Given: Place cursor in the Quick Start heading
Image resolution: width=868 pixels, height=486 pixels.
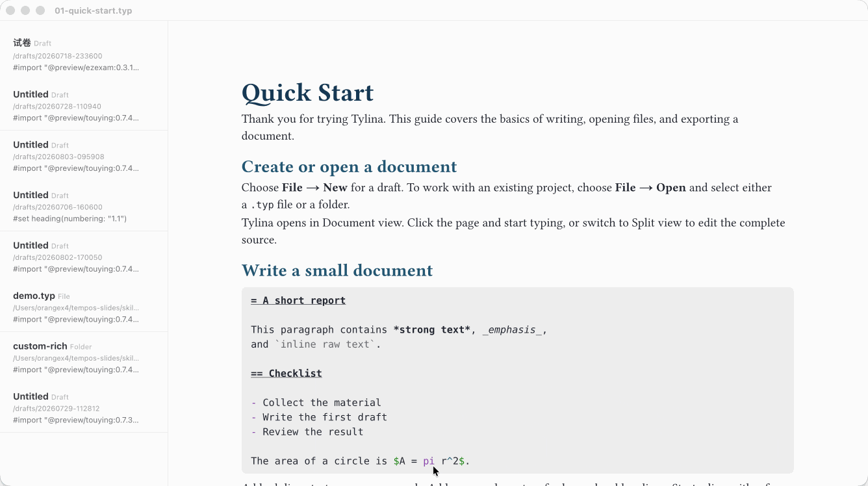Looking at the screenshot, I should [x=307, y=93].
